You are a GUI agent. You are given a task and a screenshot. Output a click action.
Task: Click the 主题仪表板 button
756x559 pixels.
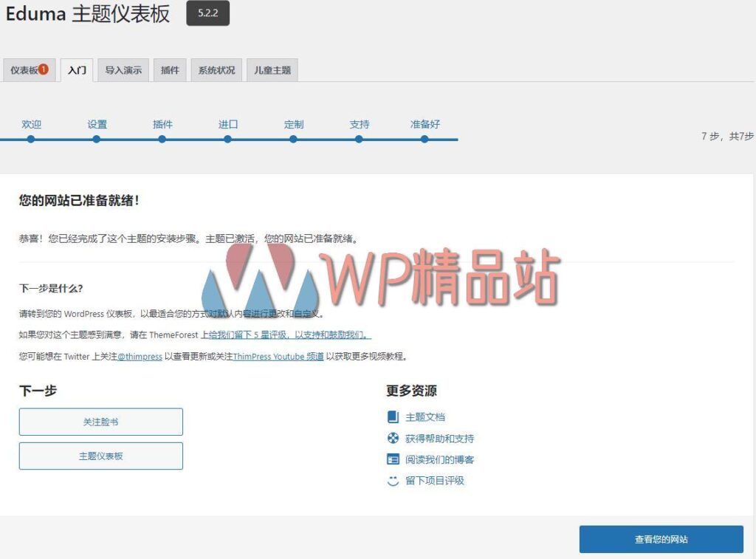tap(101, 456)
